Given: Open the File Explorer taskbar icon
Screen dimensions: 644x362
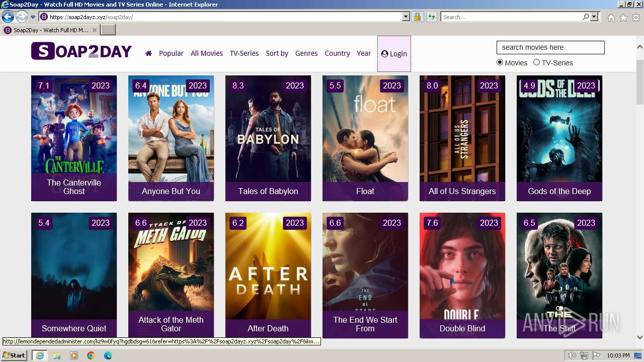Looking at the screenshot, I should coord(57,355).
